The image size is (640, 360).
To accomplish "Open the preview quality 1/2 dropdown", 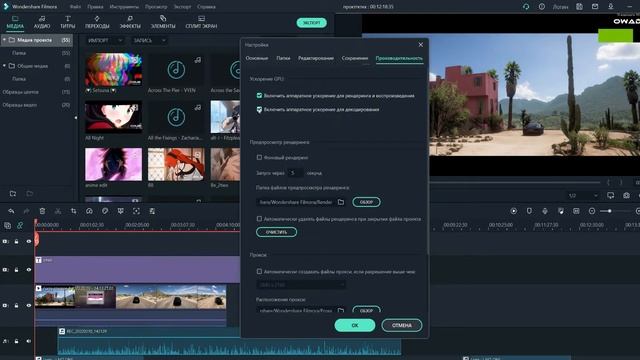I will click(582, 196).
